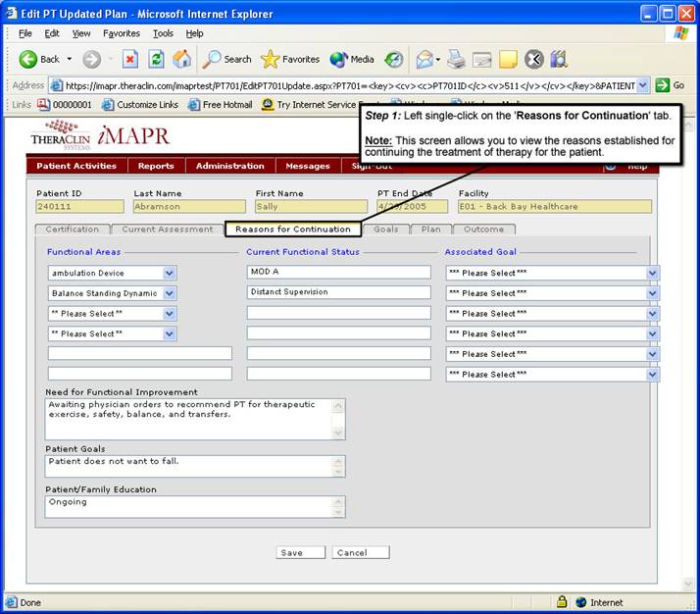Go to Home page icon

(x=181, y=59)
